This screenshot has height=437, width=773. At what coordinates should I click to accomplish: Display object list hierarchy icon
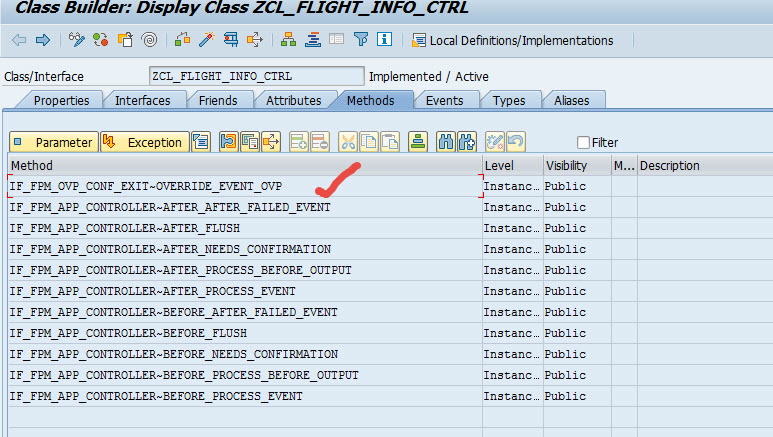click(x=288, y=39)
